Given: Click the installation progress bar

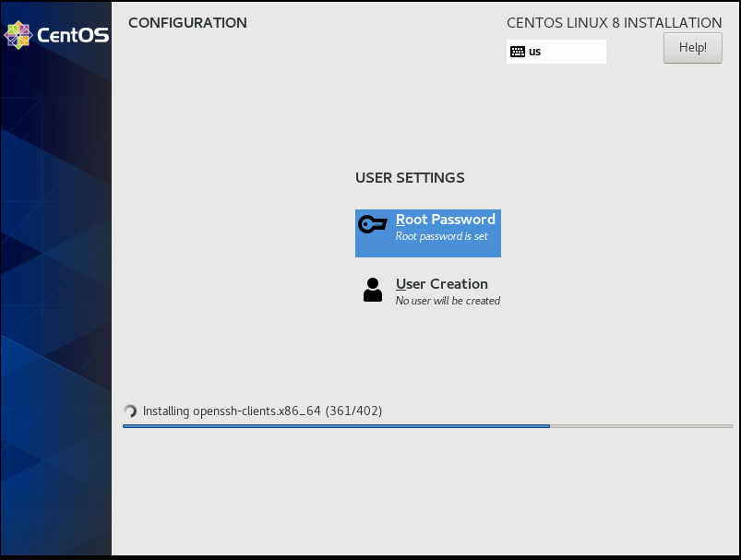Looking at the screenshot, I should 427,426.
